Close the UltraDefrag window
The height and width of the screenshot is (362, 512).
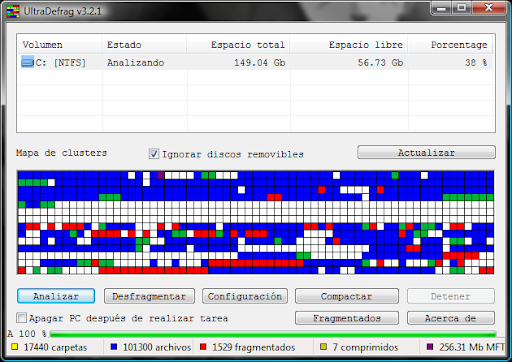click(489, 8)
